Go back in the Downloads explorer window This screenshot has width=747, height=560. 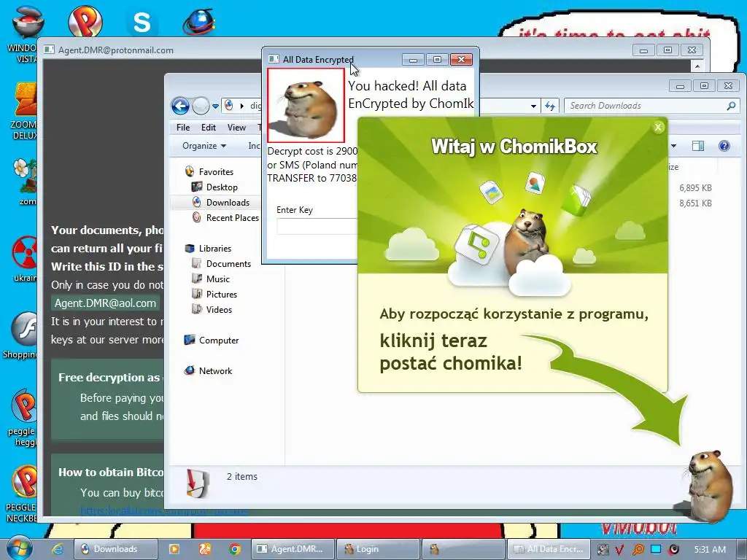181,106
